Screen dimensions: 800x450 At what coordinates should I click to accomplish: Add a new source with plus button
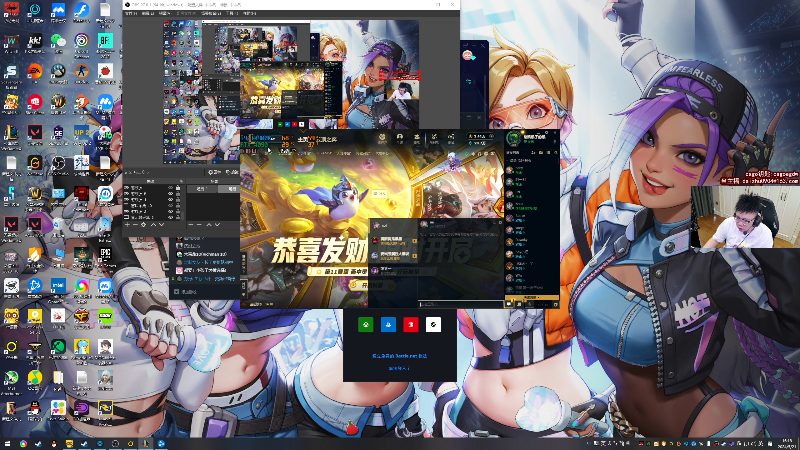coord(128,224)
